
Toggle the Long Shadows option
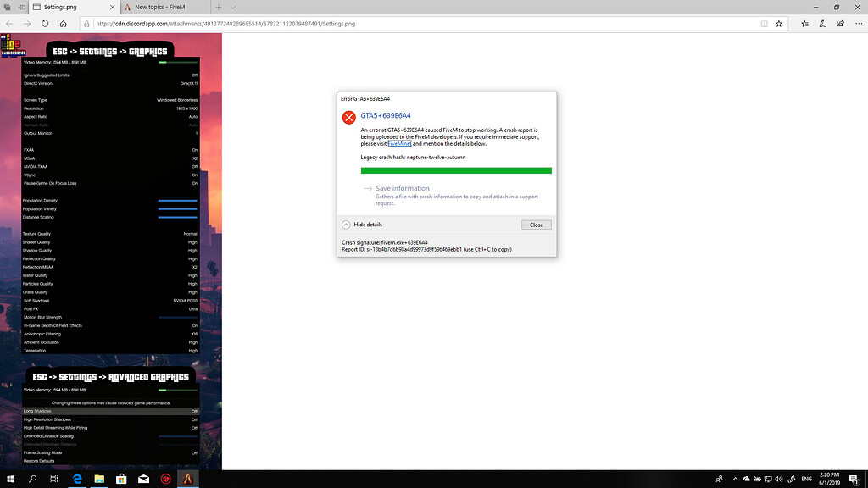110,411
